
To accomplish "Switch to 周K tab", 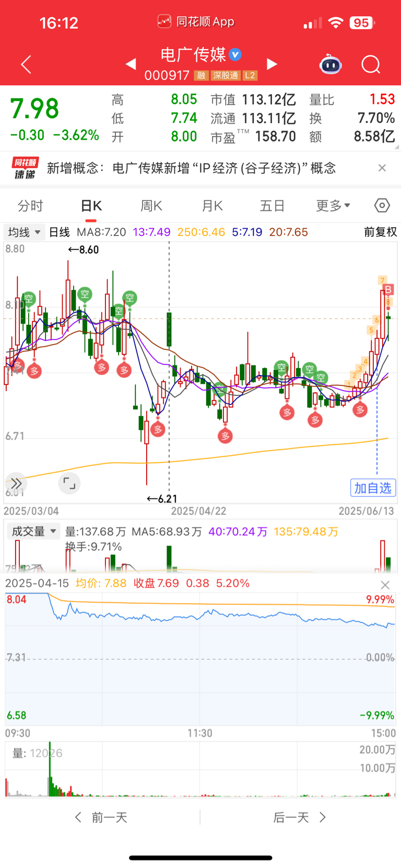I will pos(151,206).
